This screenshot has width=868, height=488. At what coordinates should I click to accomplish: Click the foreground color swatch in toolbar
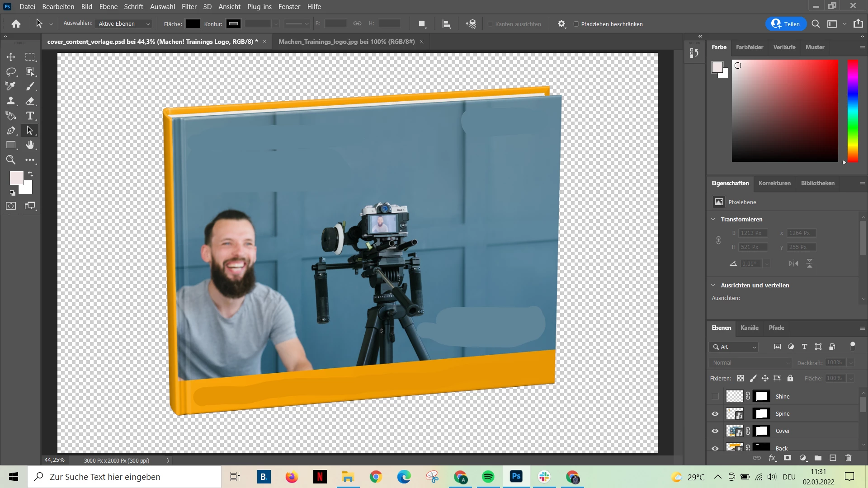click(x=16, y=178)
